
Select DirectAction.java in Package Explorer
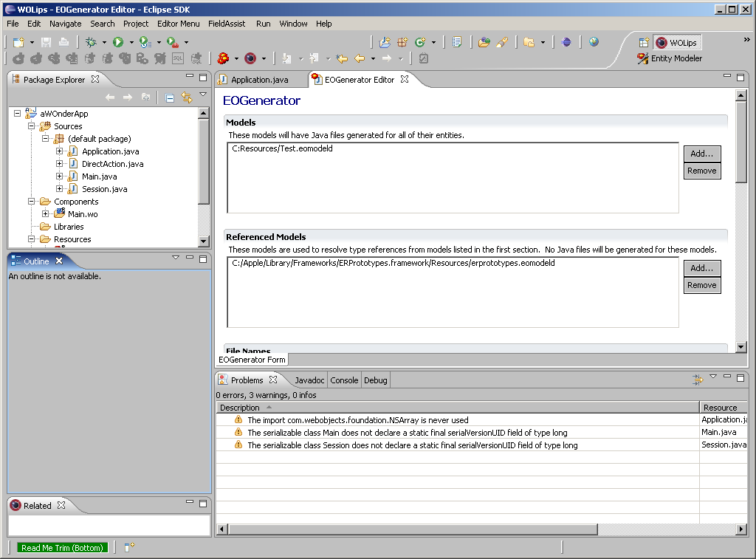[x=113, y=164]
